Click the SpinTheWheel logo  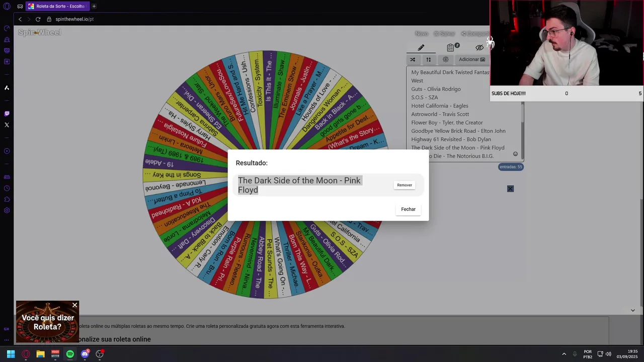pos(39,33)
